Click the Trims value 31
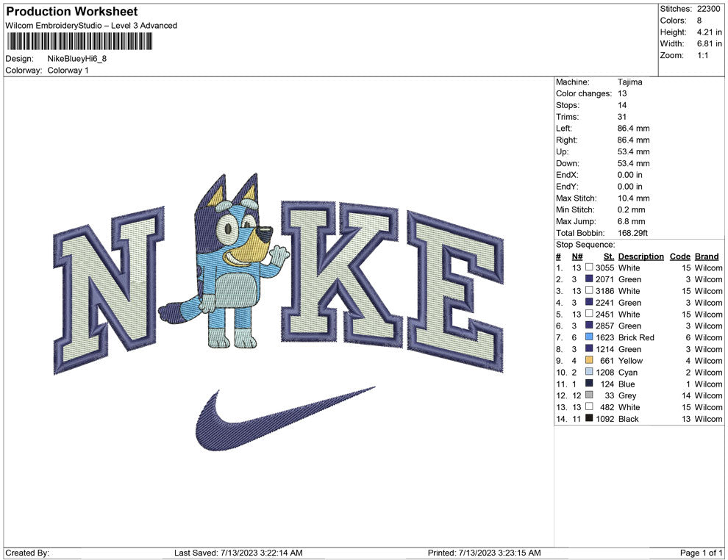Screen dimensions: 728x560 point(622,117)
